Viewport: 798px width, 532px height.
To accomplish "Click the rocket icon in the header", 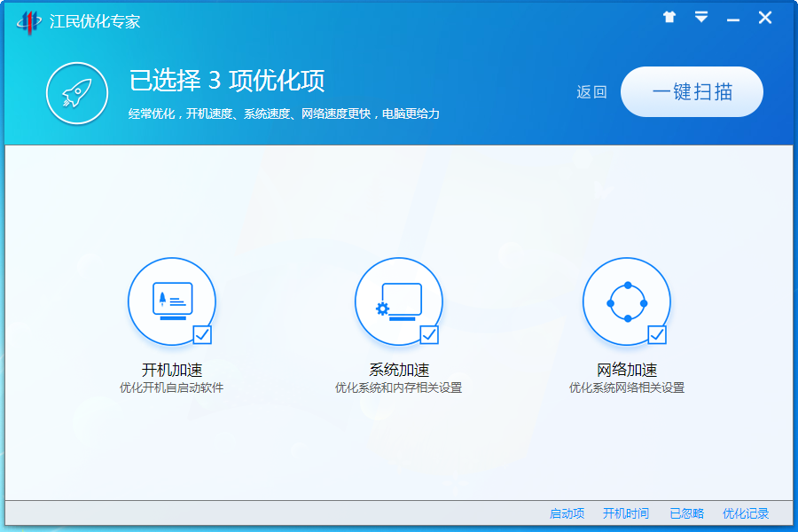I will pyautogui.click(x=76, y=93).
